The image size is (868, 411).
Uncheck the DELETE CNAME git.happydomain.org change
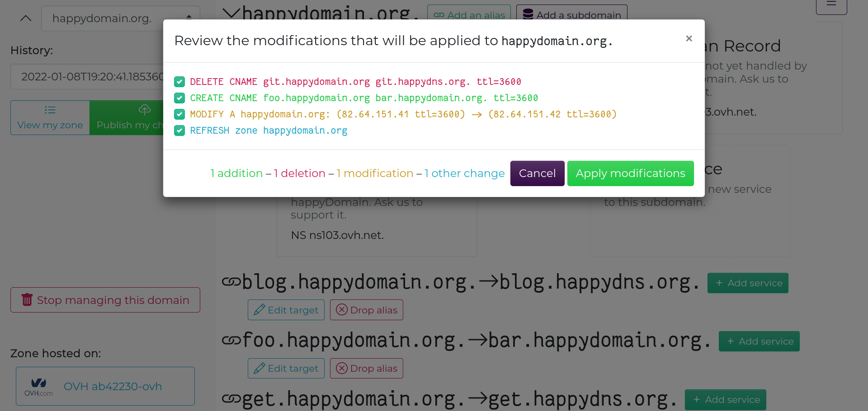179,82
